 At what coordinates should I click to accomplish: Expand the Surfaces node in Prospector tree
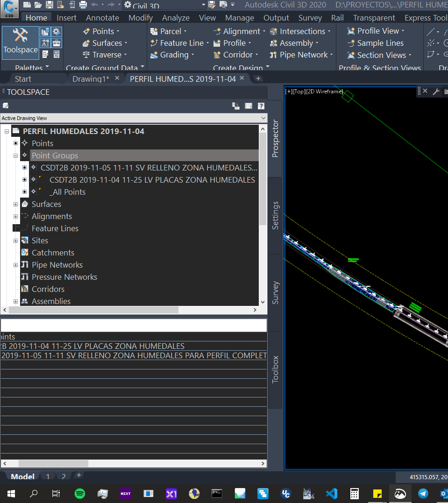pyautogui.click(x=15, y=204)
